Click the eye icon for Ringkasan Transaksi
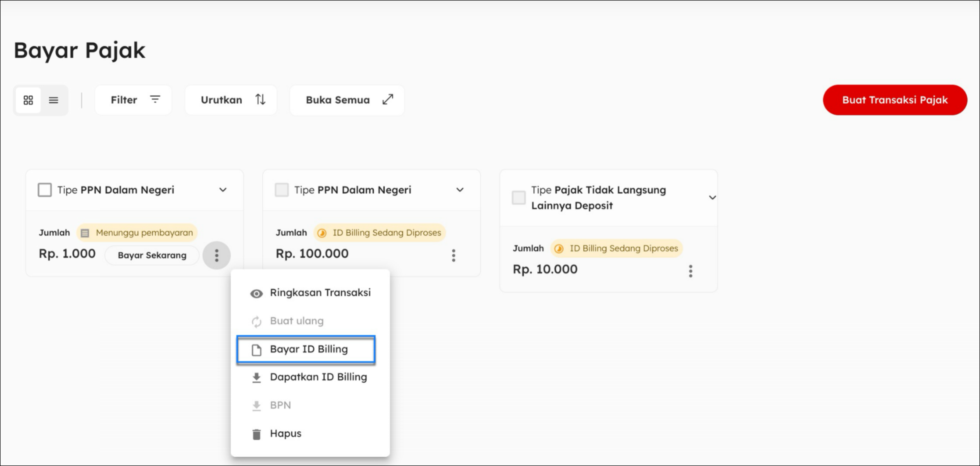 pyautogui.click(x=256, y=294)
